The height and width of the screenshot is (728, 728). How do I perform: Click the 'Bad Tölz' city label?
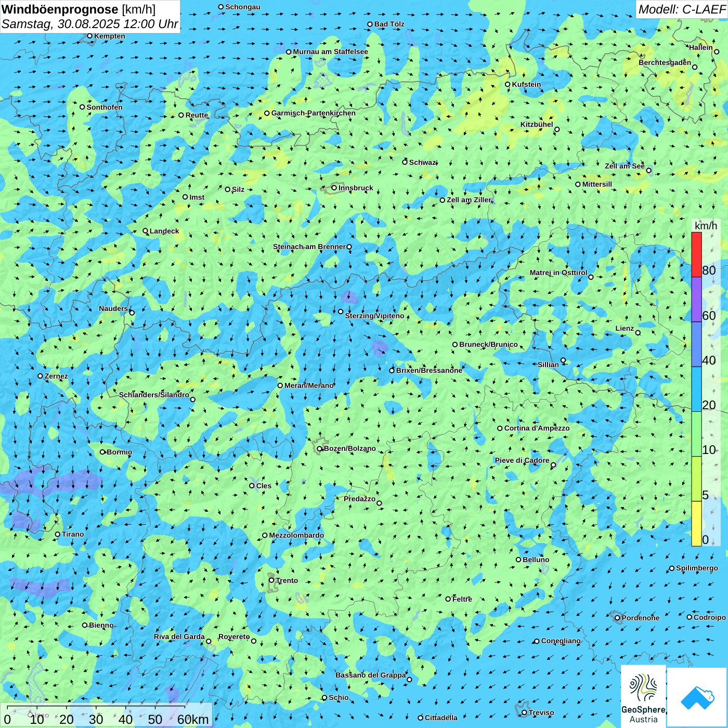coord(389,24)
